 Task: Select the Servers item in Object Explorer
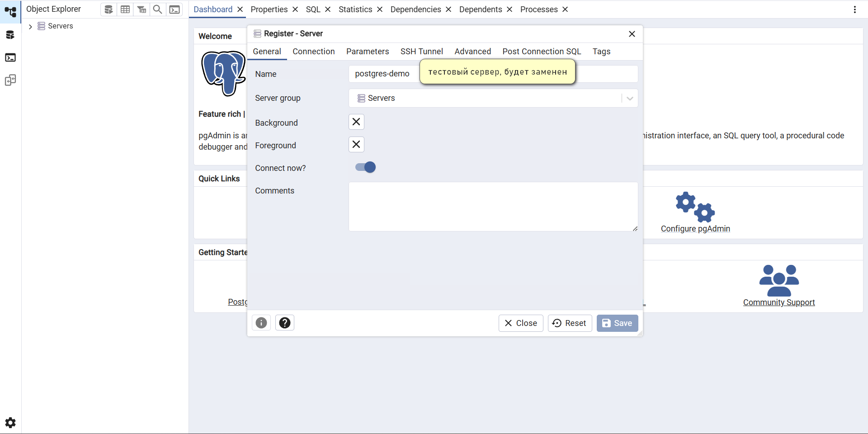[x=61, y=26]
